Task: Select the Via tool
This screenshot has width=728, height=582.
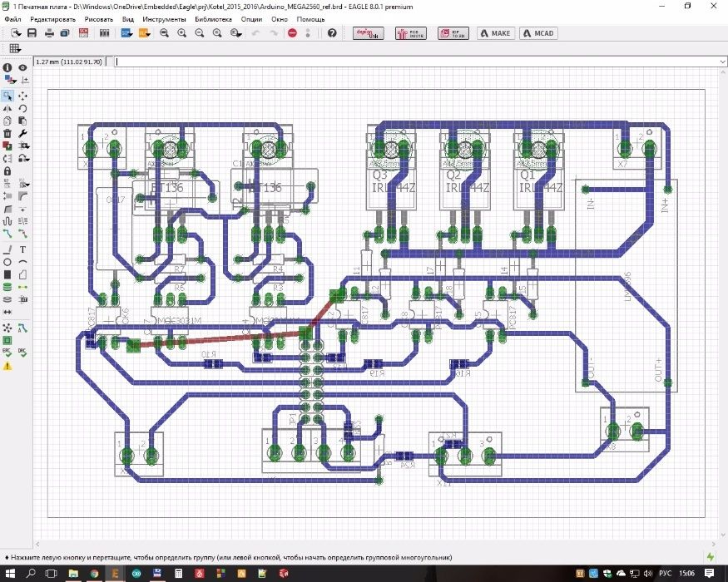Action: (x=7, y=288)
